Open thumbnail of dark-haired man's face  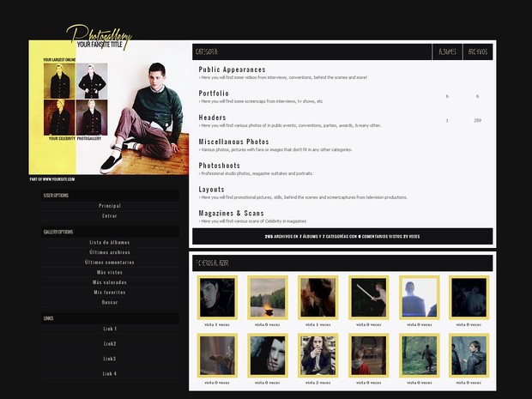click(x=217, y=298)
